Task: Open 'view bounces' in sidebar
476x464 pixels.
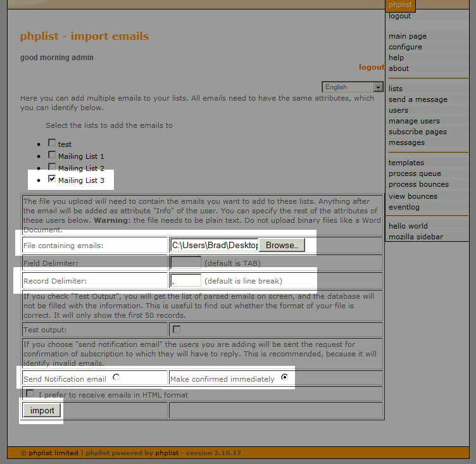Action: [413, 196]
